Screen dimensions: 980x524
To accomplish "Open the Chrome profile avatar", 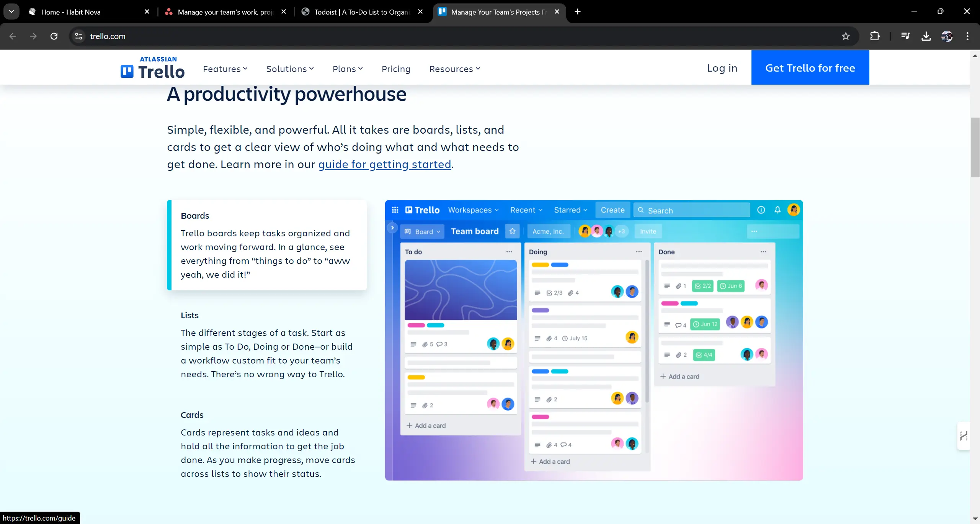I will 947,36.
